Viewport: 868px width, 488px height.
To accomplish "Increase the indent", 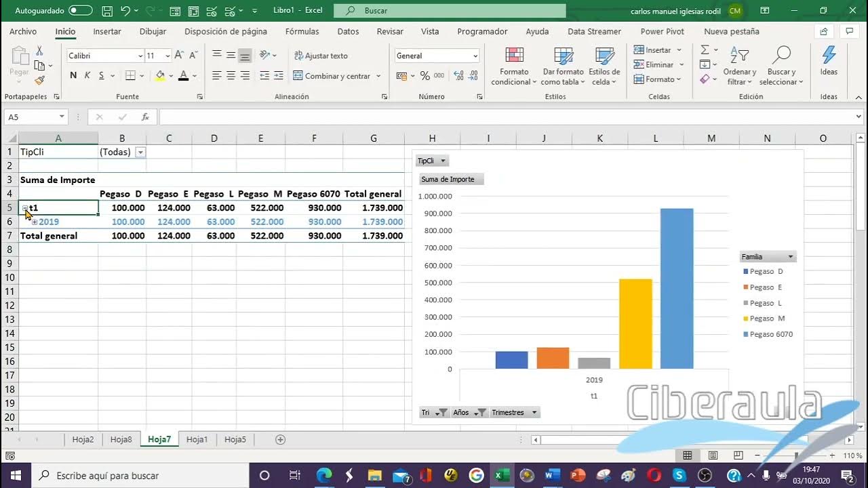I will point(279,76).
